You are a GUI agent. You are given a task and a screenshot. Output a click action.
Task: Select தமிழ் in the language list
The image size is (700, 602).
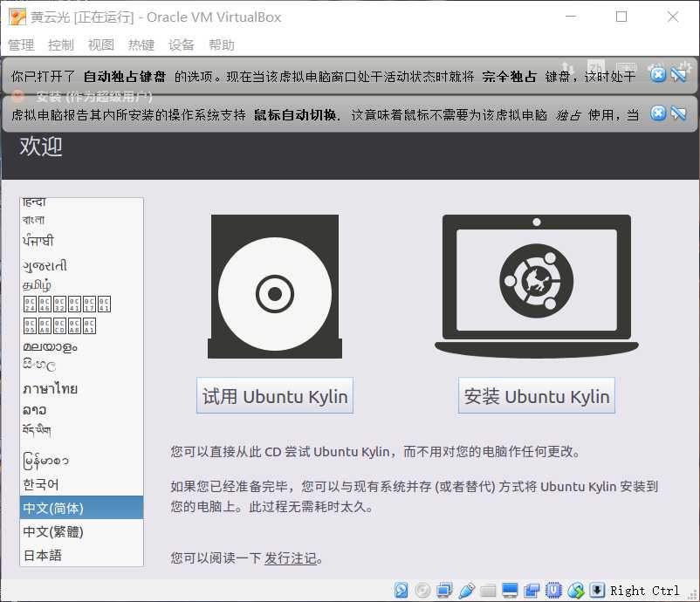[82, 284]
